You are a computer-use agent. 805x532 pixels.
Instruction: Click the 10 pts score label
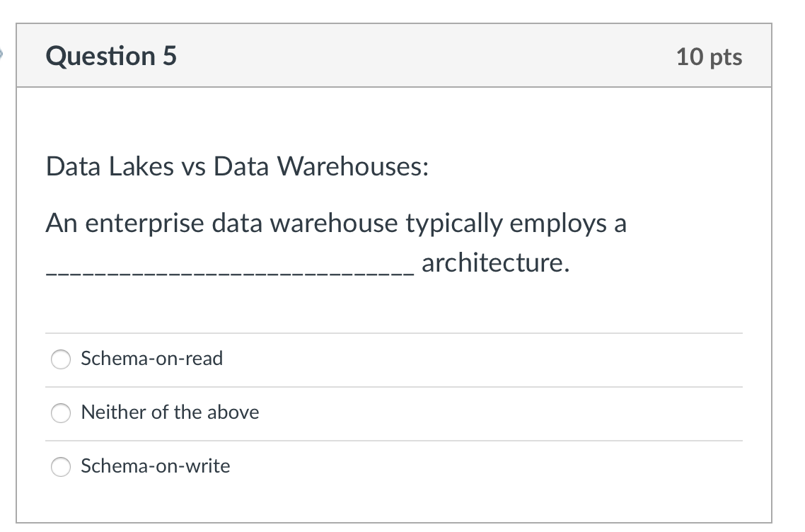[x=709, y=57]
